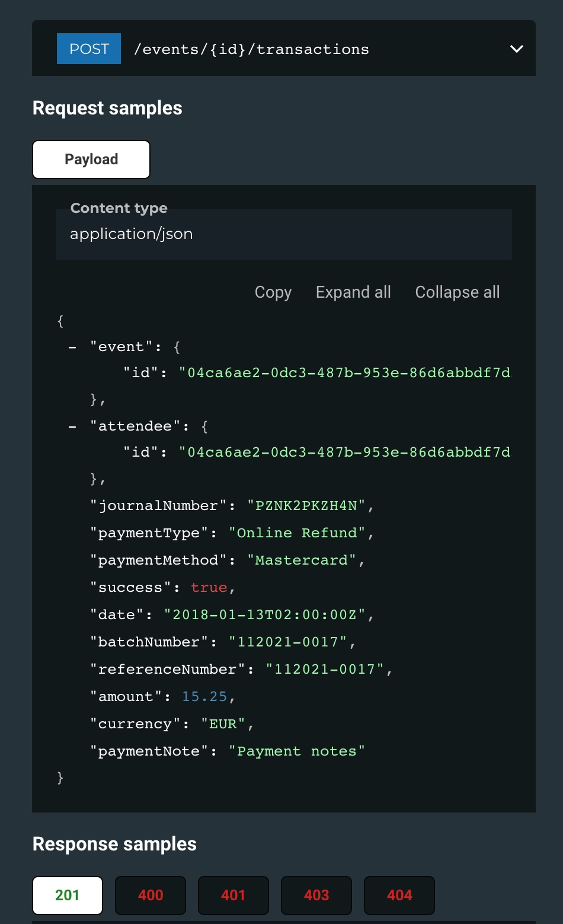Click the blue POST method badge
This screenshot has height=924, width=563.
(89, 49)
